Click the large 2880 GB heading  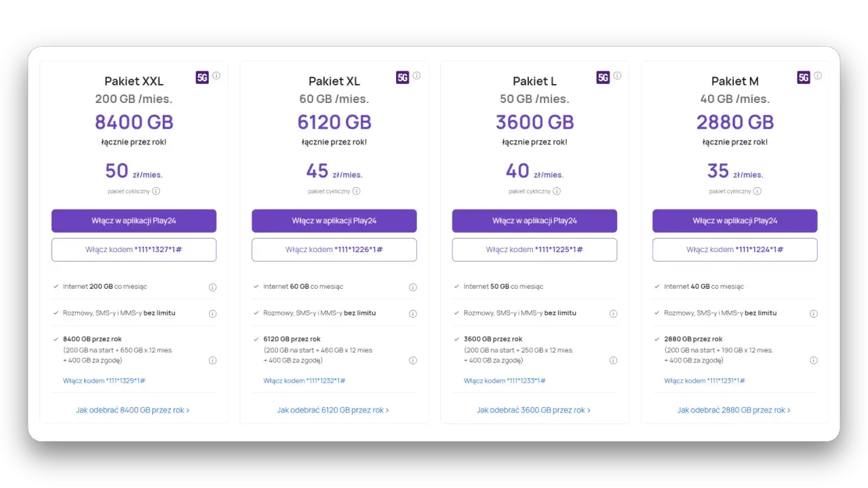(x=735, y=122)
